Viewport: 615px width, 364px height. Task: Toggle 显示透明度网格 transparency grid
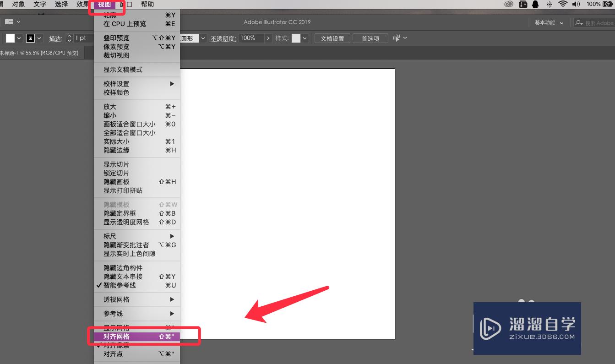click(x=137, y=222)
